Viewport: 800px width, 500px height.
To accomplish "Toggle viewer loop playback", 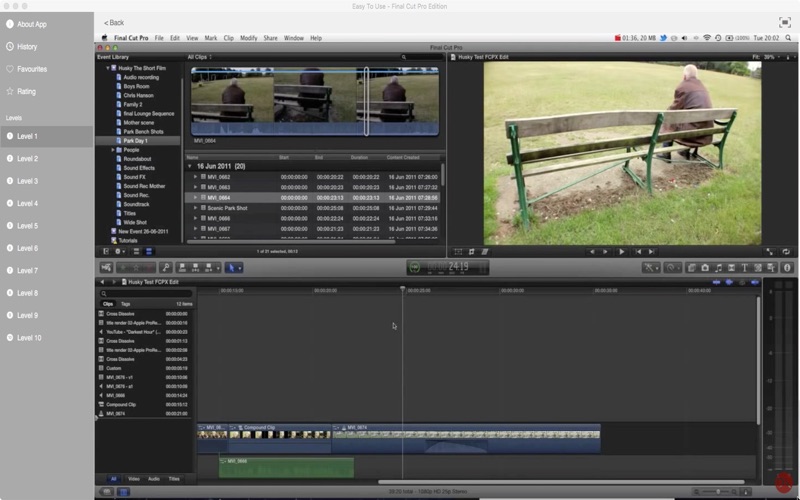I will pos(786,252).
